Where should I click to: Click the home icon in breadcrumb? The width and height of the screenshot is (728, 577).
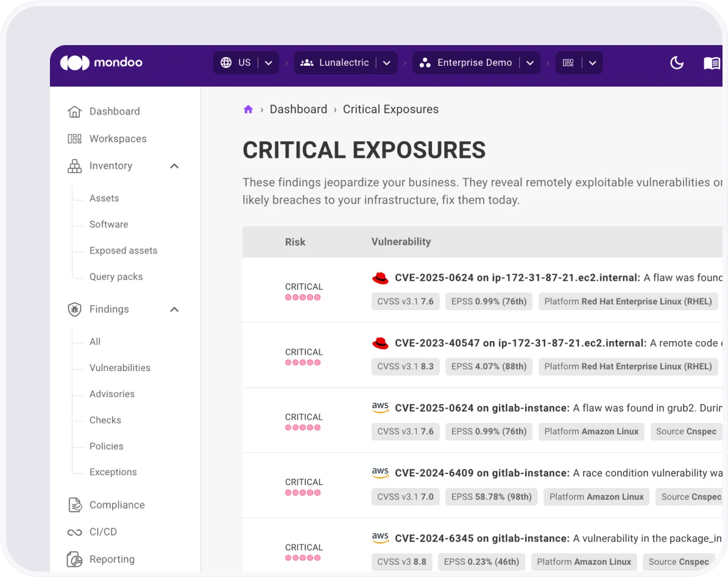tap(248, 110)
